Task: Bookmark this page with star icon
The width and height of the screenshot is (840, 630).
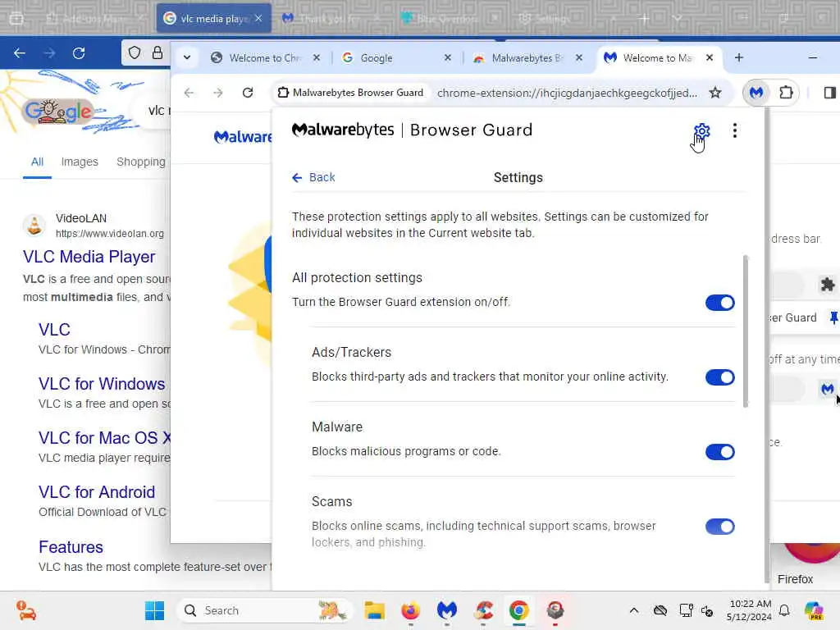Action: click(x=715, y=93)
